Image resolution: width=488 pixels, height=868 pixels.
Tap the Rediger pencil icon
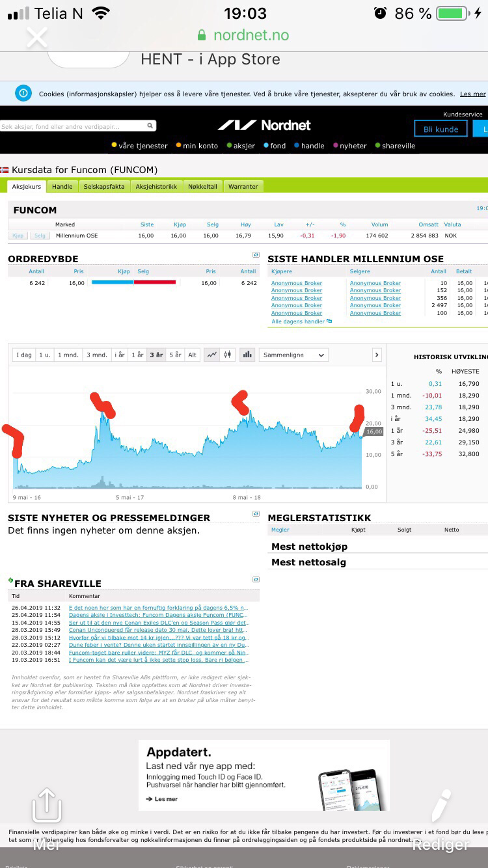pyautogui.click(x=441, y=806)
